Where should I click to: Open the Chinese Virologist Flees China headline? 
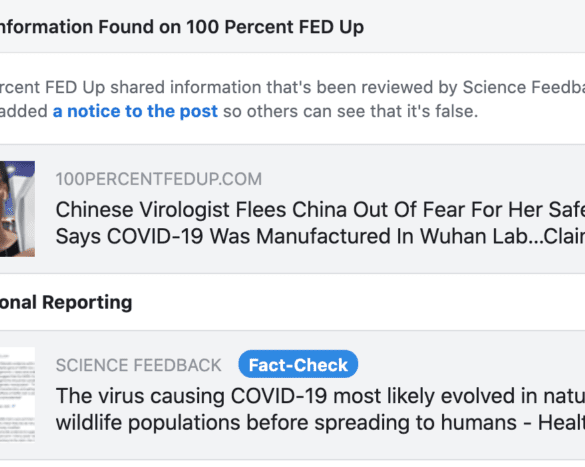tap(320, 223)
